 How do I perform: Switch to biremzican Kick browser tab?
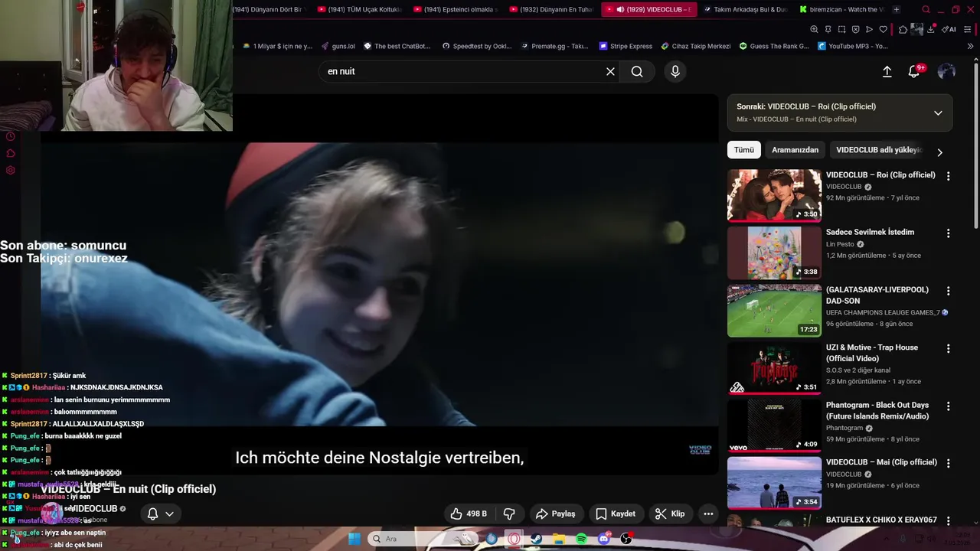coord(841,9)
